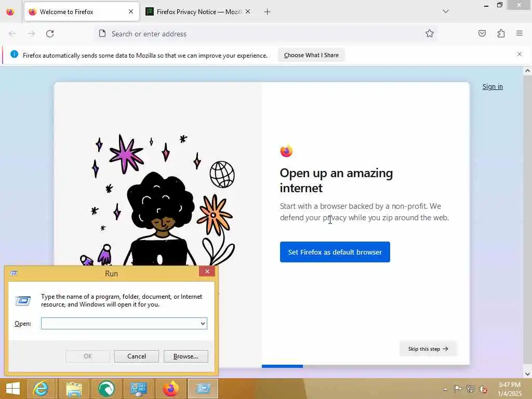Click the Run program icon beside description
The image size is (532, 399).
[23, 301]
